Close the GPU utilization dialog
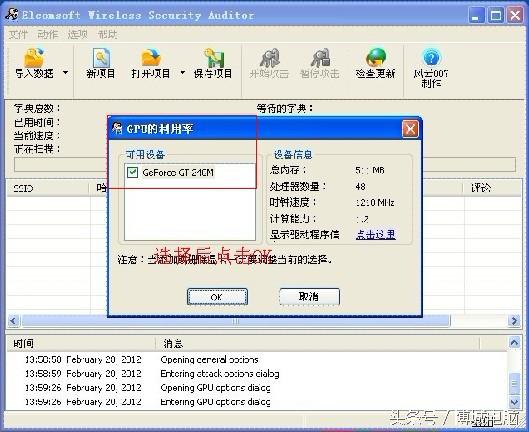This screenshot has height=432, width=529. click(410, 129)
